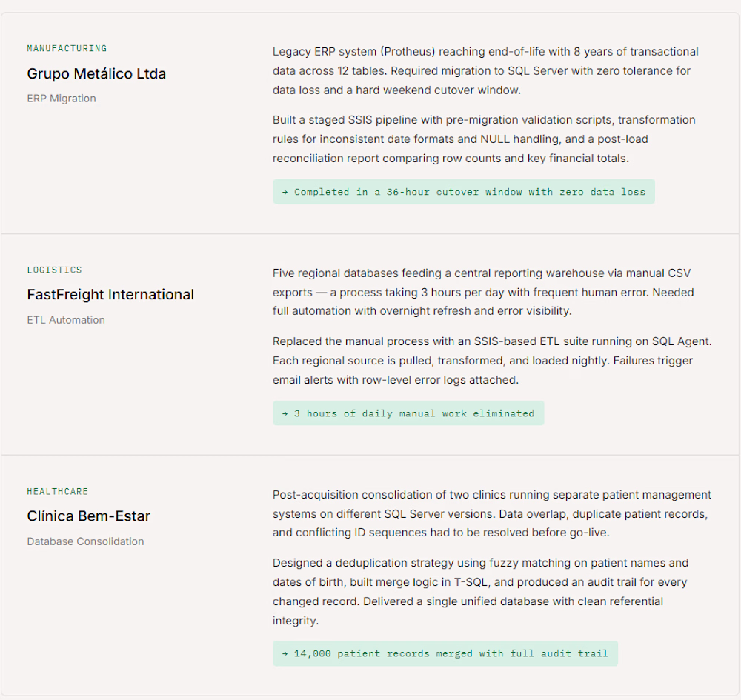Image resolution: width=741 pixels, height=700 pixels.
Task: Open the FastFreight International case study title
Action: click(x=110, y=295)
